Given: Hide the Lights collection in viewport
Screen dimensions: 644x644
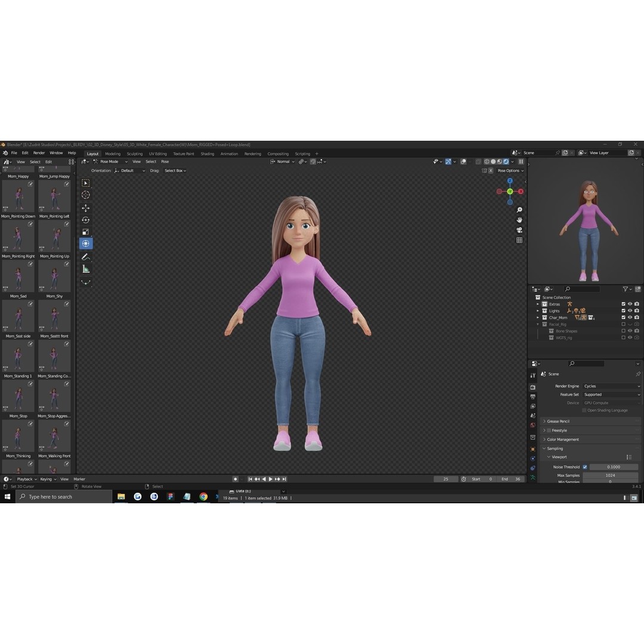Looking at the screenshot, I should point(630,311).
